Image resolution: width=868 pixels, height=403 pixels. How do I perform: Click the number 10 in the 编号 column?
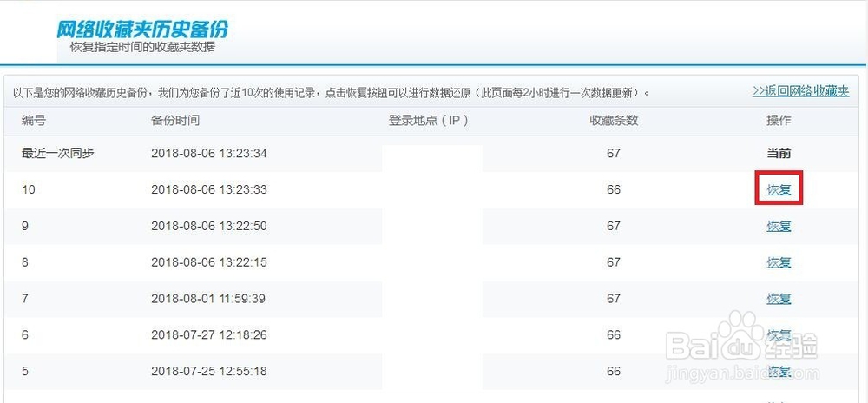(x=29, y=190)
